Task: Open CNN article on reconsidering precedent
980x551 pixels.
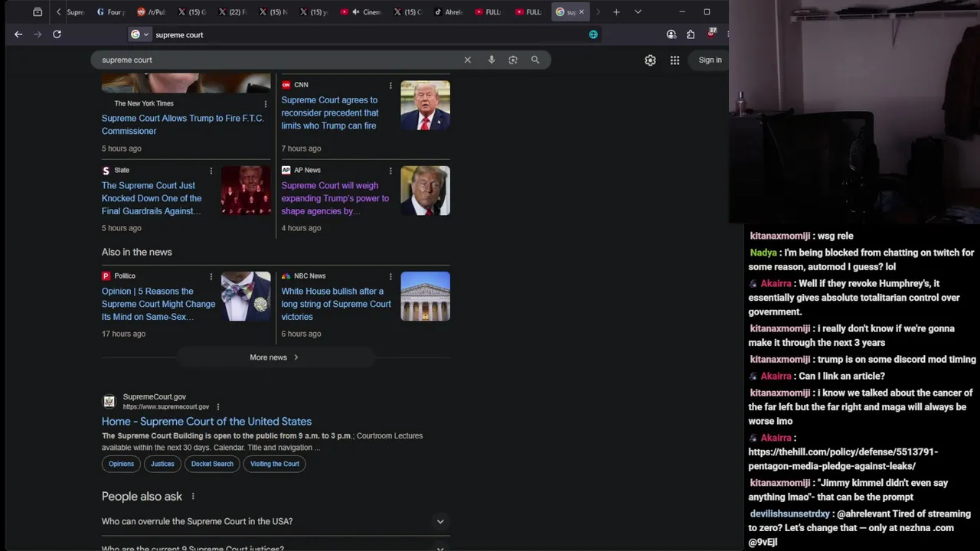Action: (330, 112)
